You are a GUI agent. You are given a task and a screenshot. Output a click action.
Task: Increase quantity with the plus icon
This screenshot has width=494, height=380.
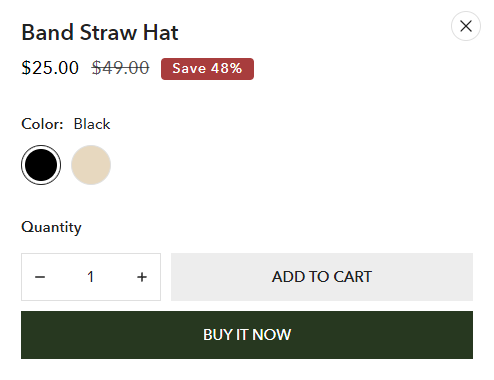(x=142, y=277)
